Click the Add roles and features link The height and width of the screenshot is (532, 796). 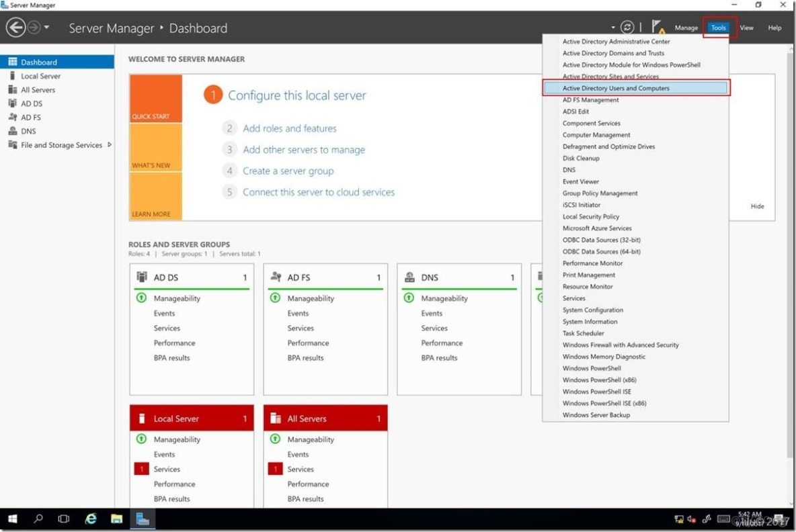290,128
